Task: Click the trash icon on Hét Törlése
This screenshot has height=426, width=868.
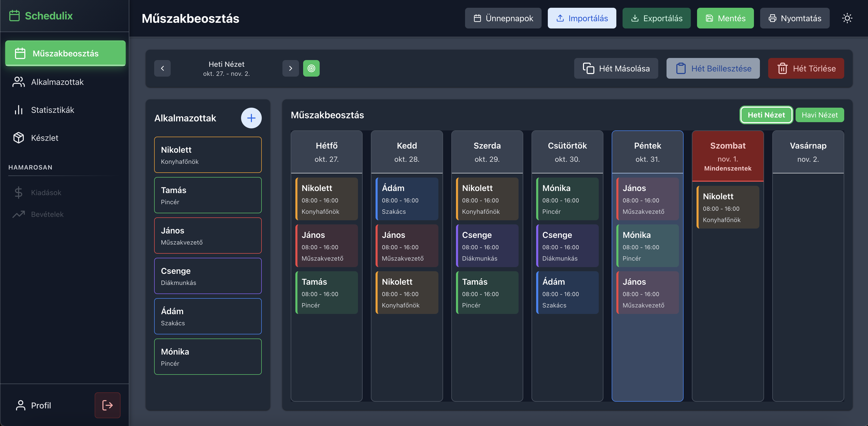Action: 782,68
